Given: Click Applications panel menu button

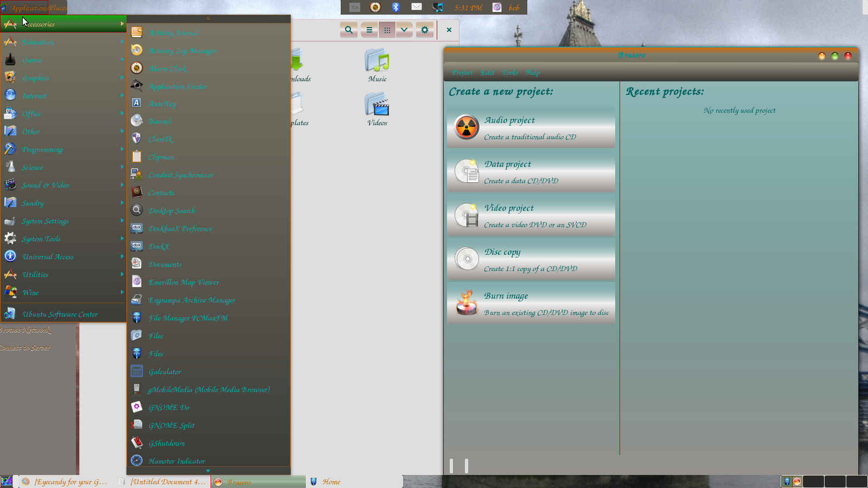Looking at the screenshot, I should pos(25,8).
